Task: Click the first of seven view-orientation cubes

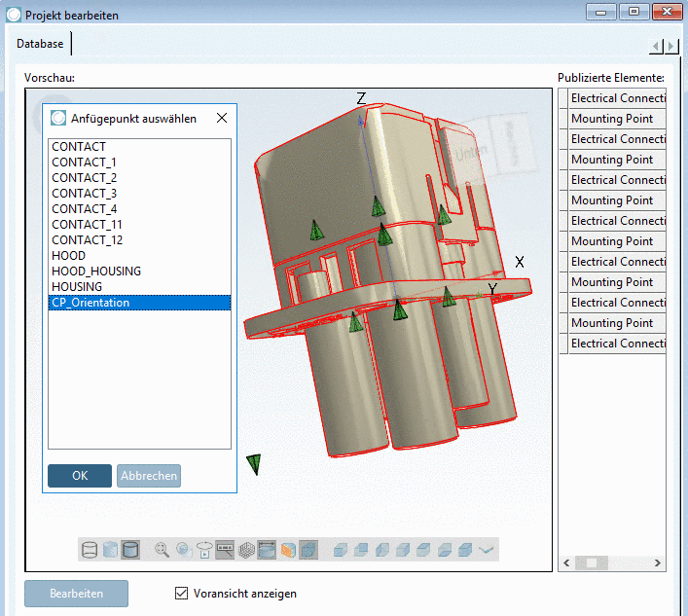Action: (x=341, y=550)
